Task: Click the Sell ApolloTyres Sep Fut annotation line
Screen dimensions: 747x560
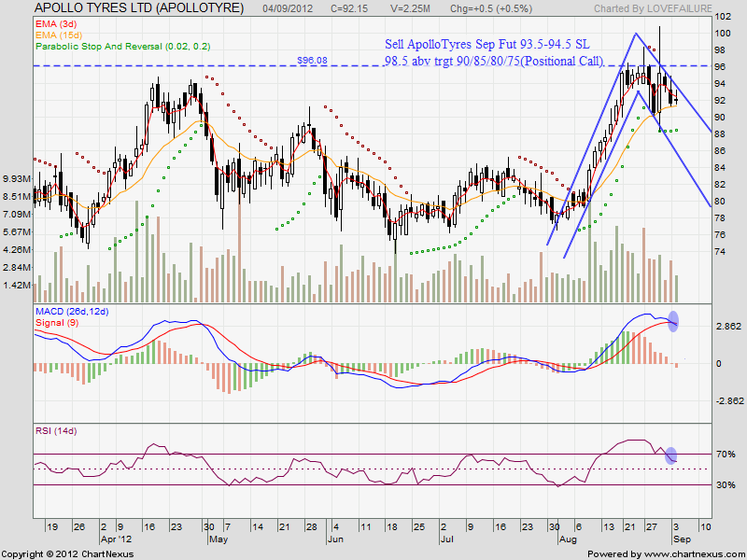Action: tap(487, 44)
